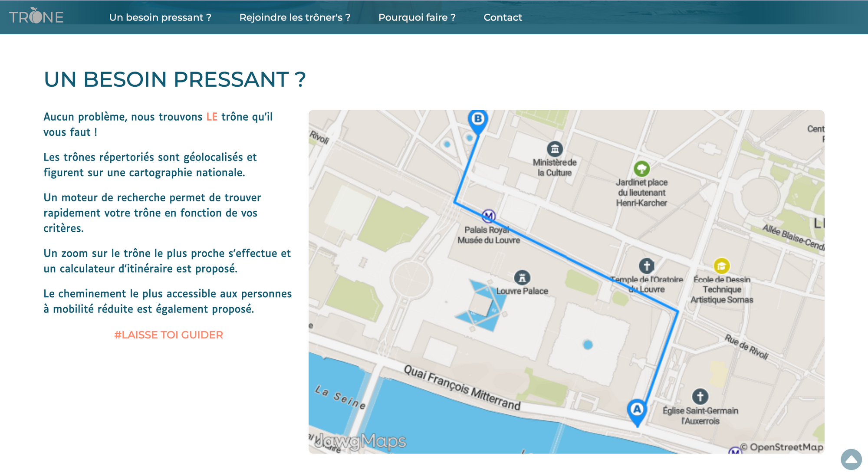Open 'Pourquoi faire ?' menu item
Image resolution: width=868 pixels, height=476 pixels.
[x=417, y=17]
